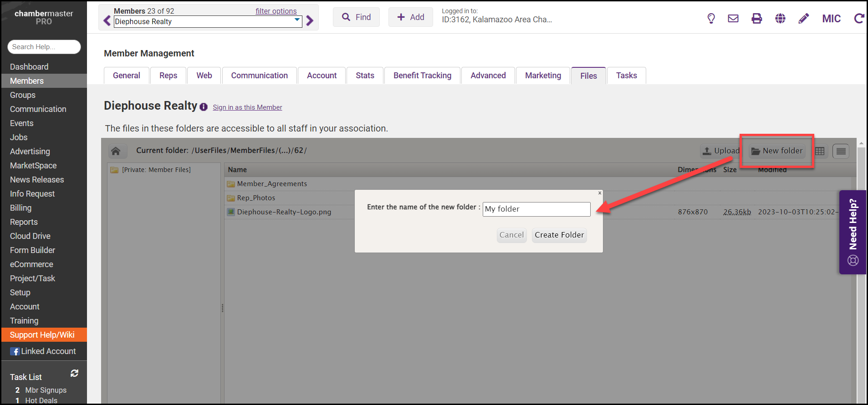
Task: Click the lightbulb ideas icon
Action: 711,19
